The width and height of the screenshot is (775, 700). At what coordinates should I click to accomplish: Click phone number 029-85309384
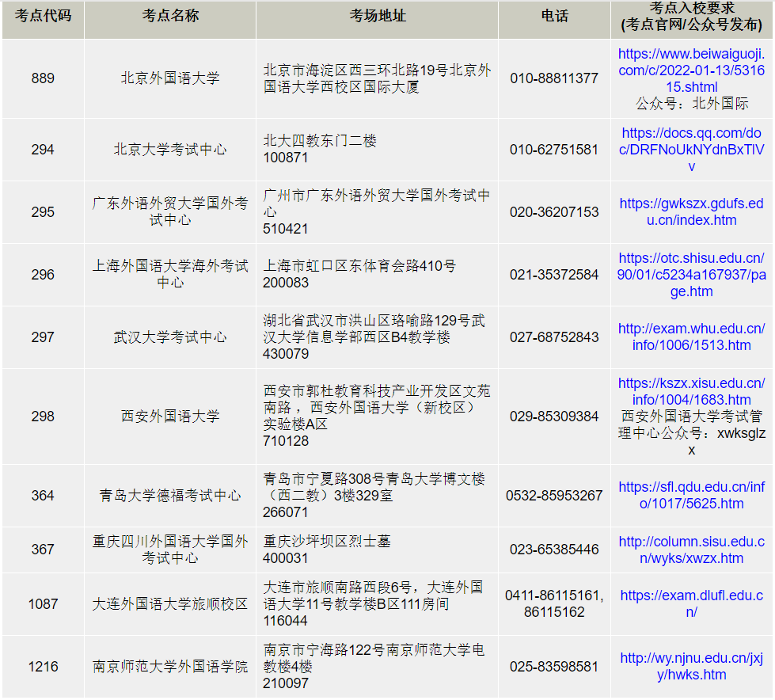pos(554,417)
